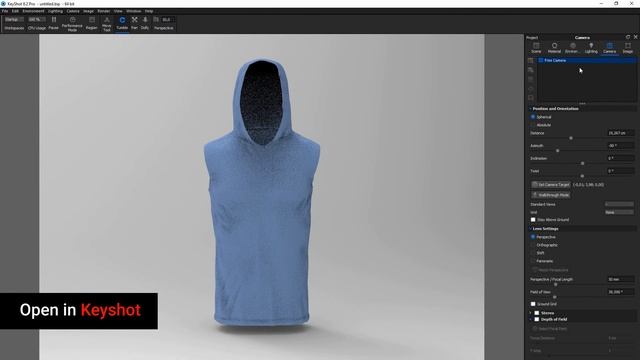Image resolution: width=640 pixels, height=360 pixels.
Task: Click the third camera-list side icon
Action: pyautogui.click(x=531, y=79)
